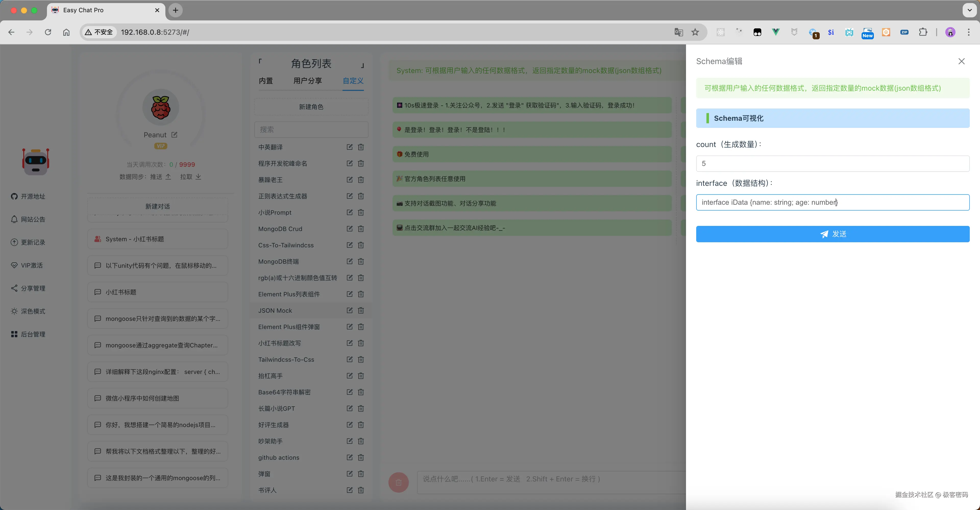Click the pull download sync icon
980x510 pixels.
point(198,177)
